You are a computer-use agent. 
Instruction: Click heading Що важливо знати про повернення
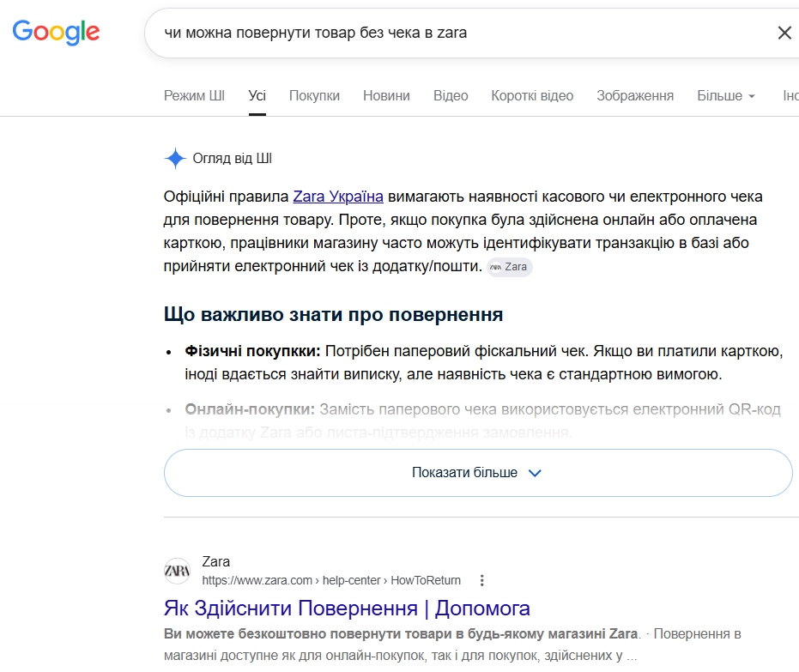[x=333, y=314]
